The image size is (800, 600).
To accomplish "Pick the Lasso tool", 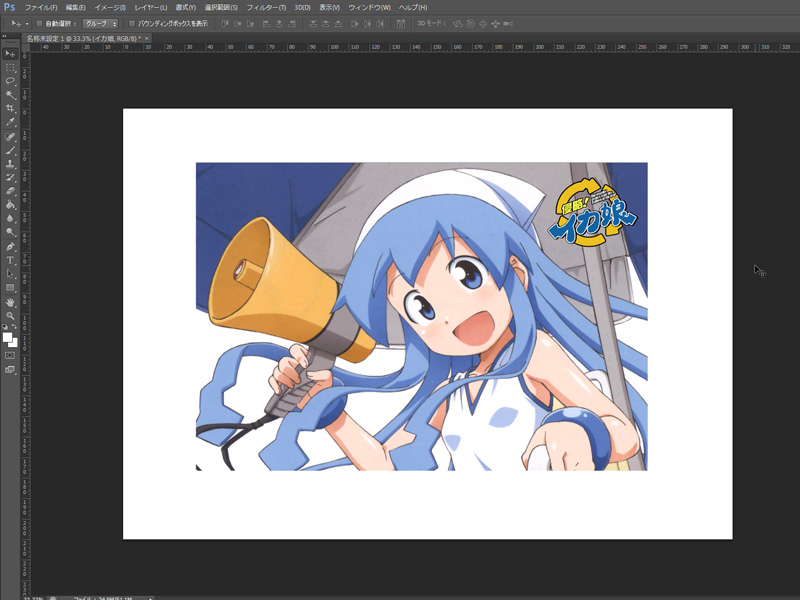I will coord(10,81).
